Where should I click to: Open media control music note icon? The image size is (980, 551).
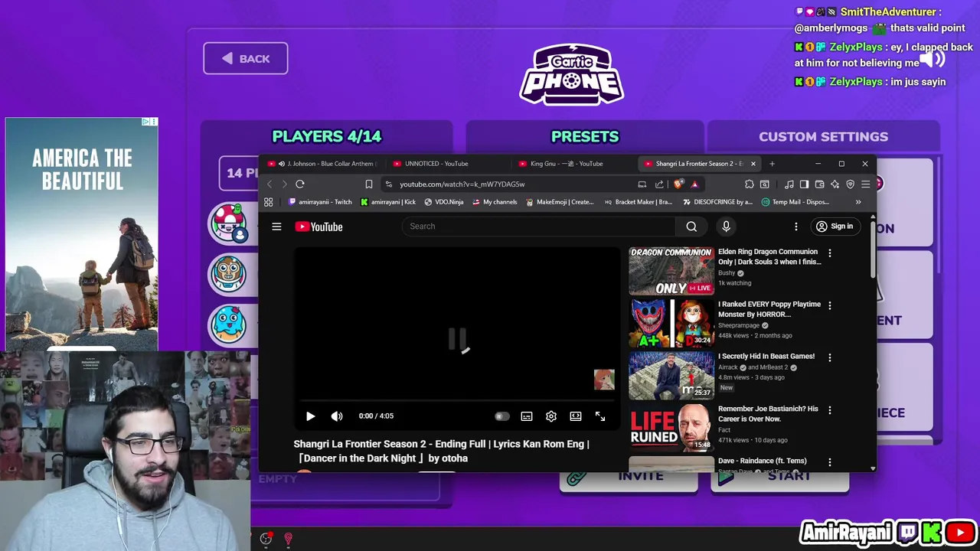click(x=789, y=184)
